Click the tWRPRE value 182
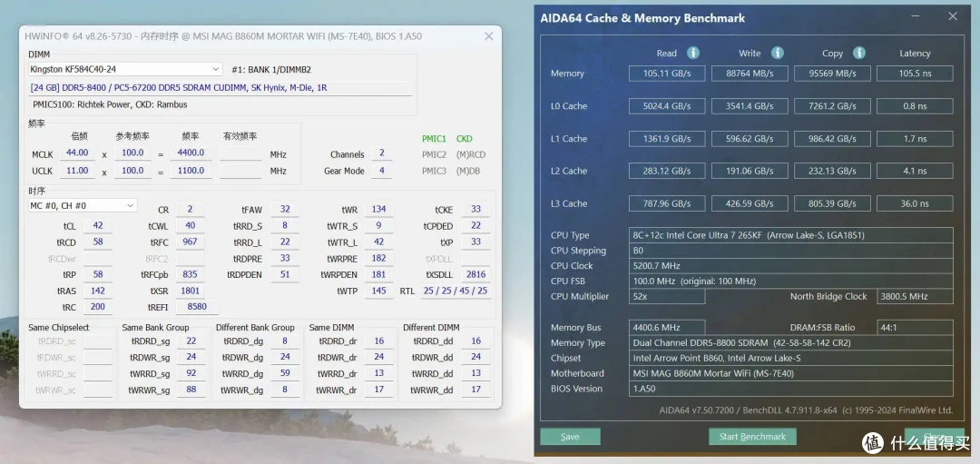980x464 pixels. pyautogui.click(x=378, y=258)
